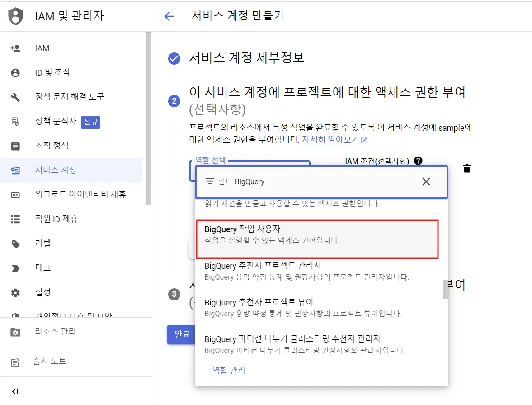Open 태그 menu item
This screenshot has height=405, width=532.
pos(71,268)
